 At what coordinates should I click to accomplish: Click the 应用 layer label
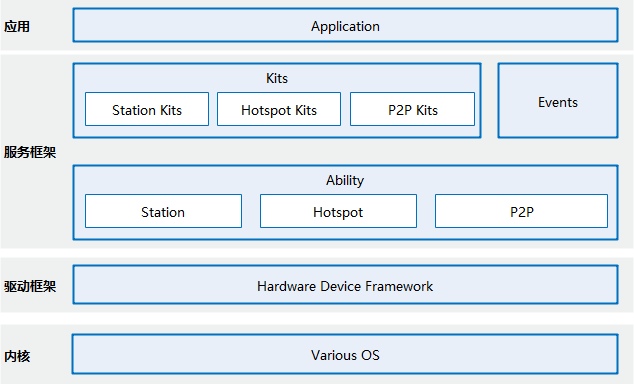coord(17,27)
